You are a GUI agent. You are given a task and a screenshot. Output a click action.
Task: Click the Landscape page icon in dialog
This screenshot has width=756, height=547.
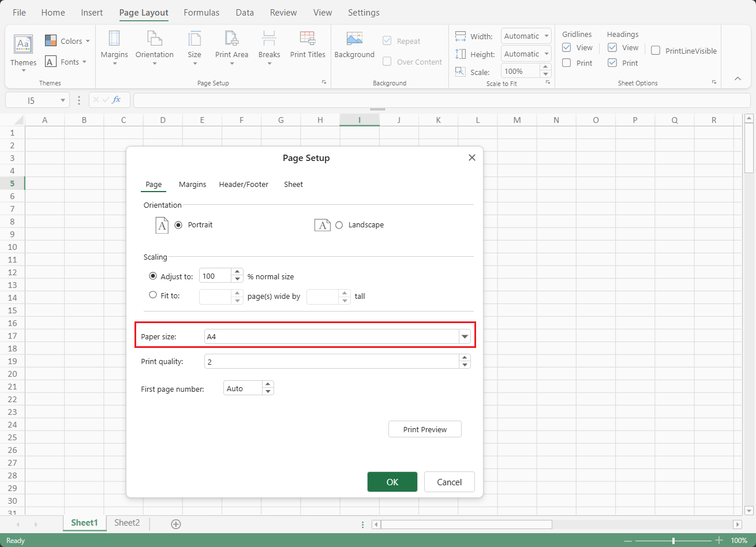pos(322,225)
